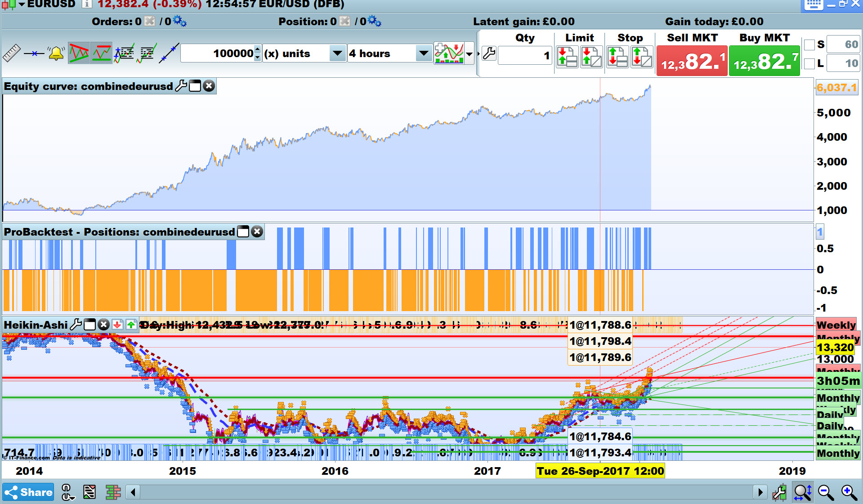
Task: Click the 6,037.1 equity value label
Action: (837, 88)
